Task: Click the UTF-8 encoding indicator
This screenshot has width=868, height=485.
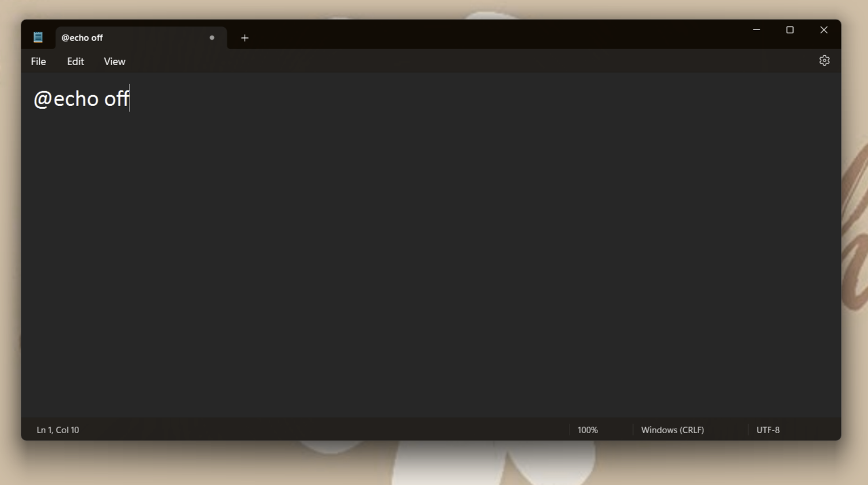Action: 767,430
